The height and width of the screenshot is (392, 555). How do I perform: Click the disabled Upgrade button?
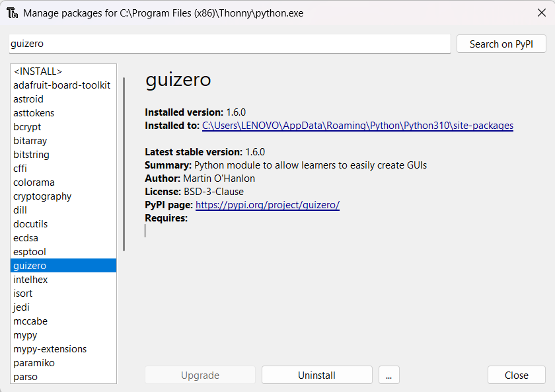click(x=200, y=375)
